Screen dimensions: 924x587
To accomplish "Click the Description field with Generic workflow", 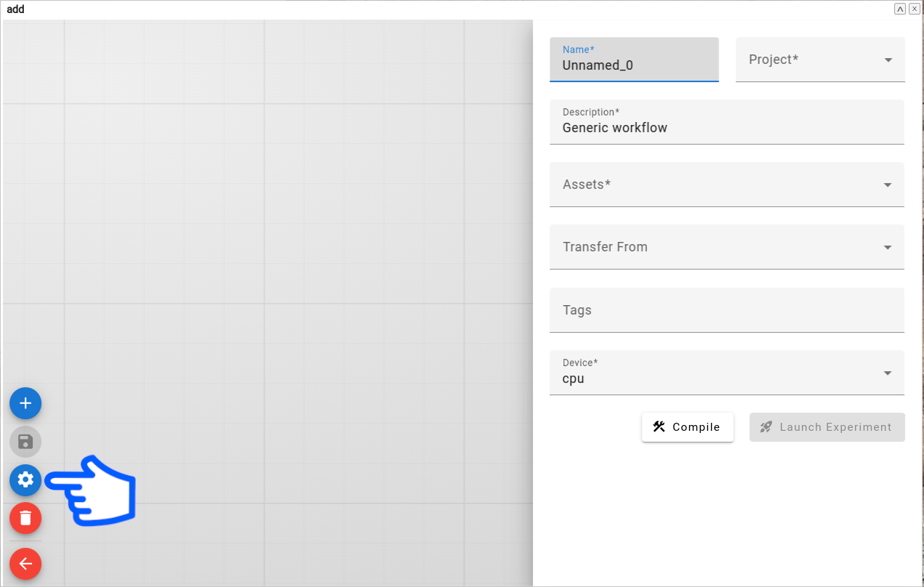I will [727, 127].
